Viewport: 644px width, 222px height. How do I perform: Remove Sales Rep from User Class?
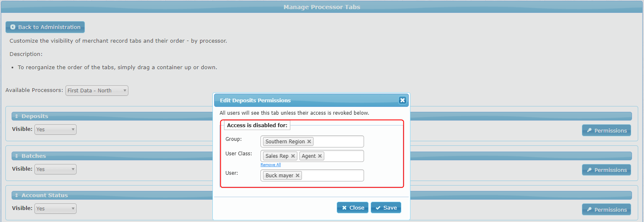click(293, 156)
